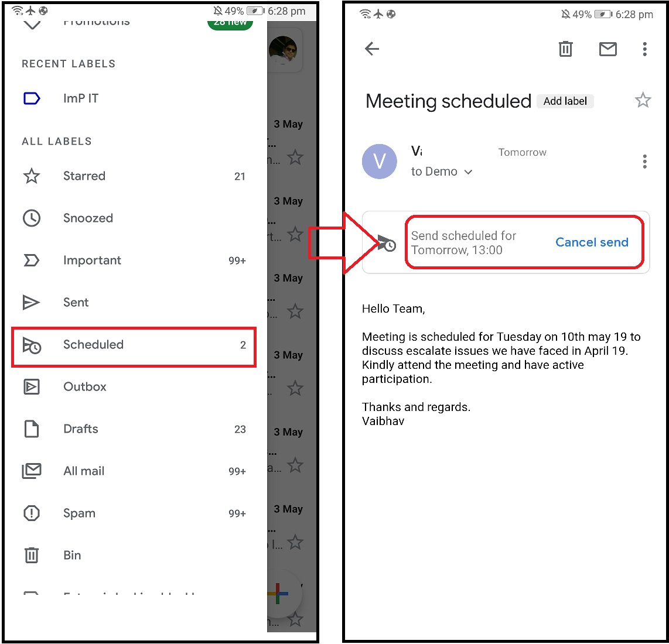Star the email under the ImP IT section
669x644 pixels.
click(x=295, y=157)
